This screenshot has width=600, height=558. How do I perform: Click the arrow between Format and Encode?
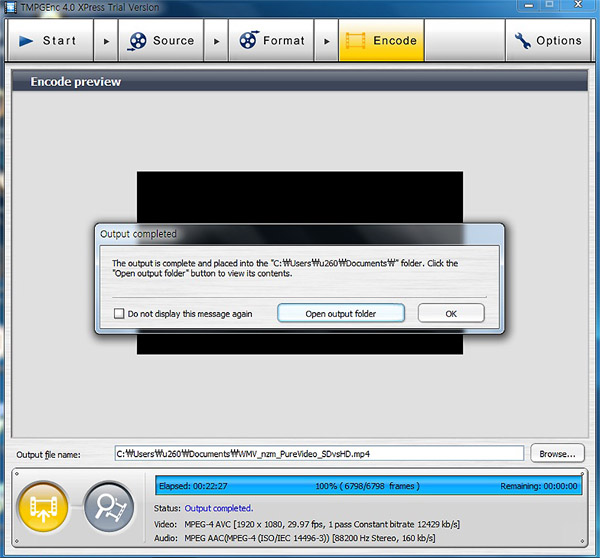326,41
